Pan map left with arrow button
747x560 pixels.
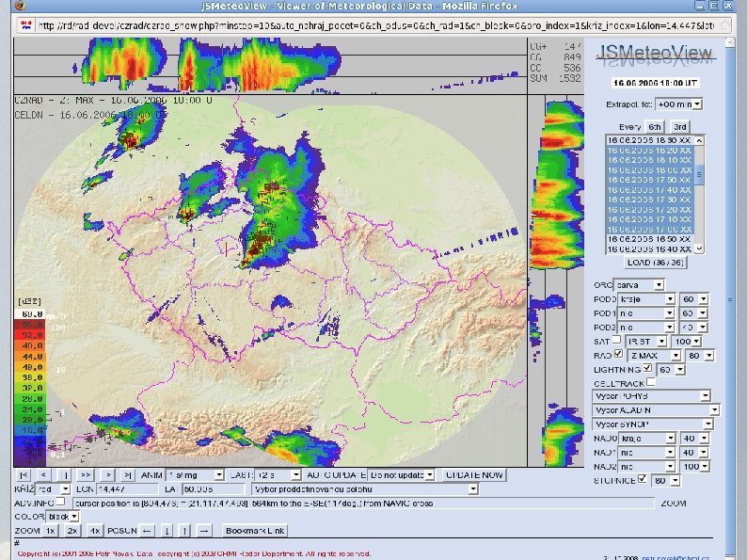[x=148, y=531]
